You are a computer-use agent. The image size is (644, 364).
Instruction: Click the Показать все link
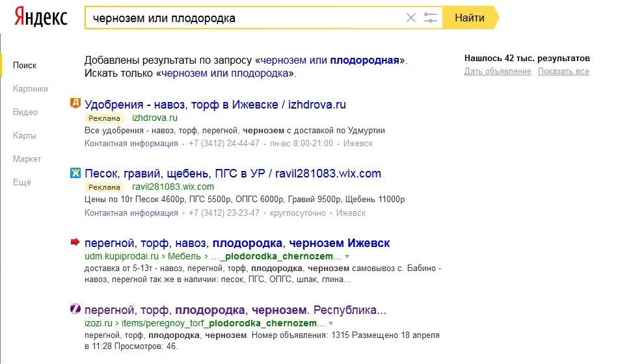click(563, 71)
